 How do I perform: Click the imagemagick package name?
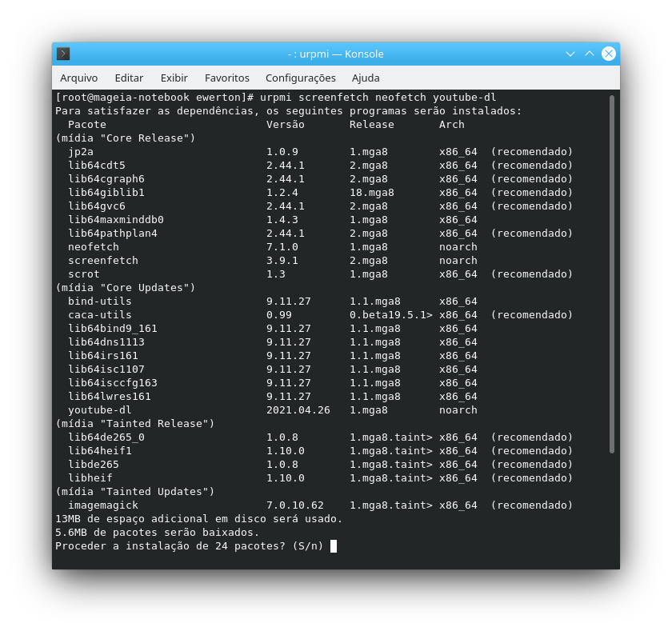coord(103,505)
